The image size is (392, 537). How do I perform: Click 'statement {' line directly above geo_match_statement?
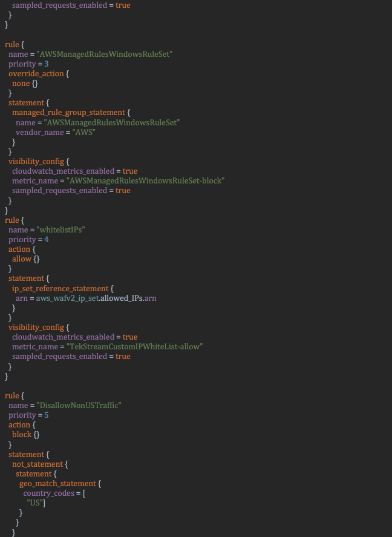[36, 474]
